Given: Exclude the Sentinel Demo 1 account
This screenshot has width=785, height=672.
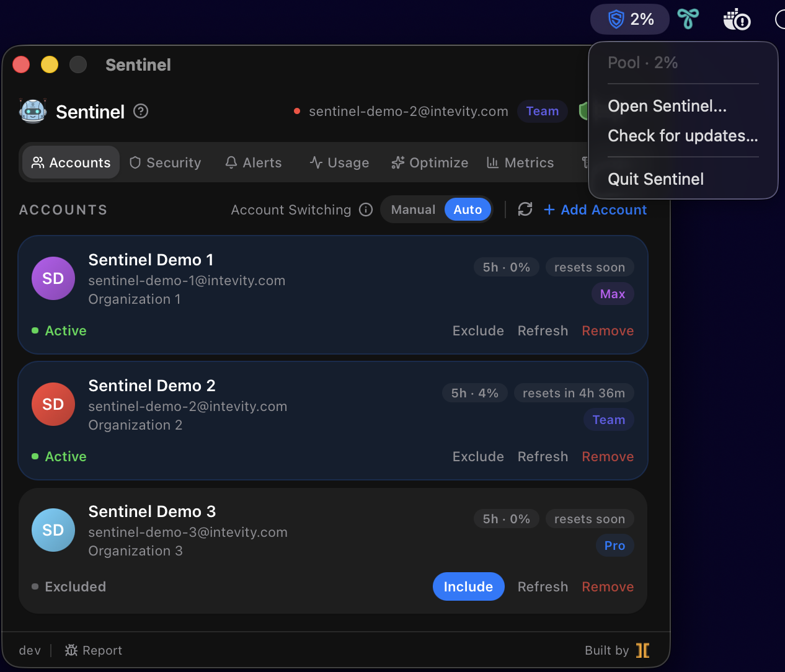Looking at the screenshot, I should [478, 330].
